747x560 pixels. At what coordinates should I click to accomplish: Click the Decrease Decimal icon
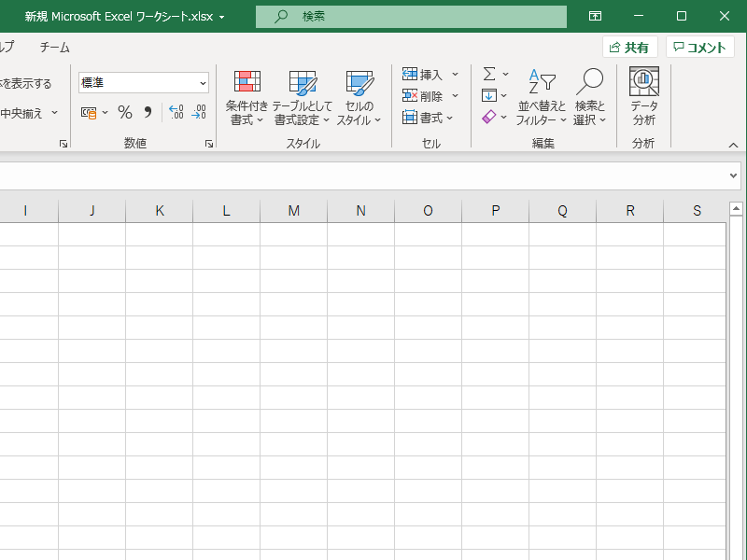coord(199,112)
